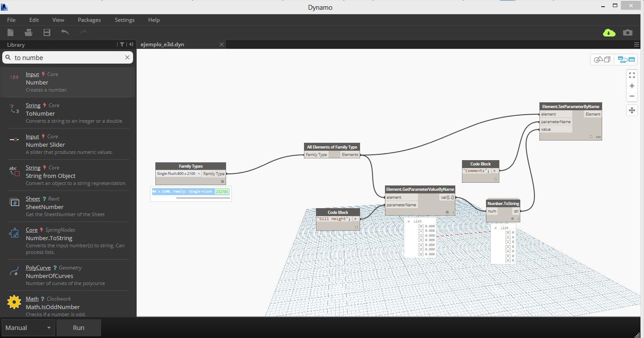This screenshot has width=644, height=338.
Task: Click the Undo arrow icon
Action: click(x=65, y=32)
